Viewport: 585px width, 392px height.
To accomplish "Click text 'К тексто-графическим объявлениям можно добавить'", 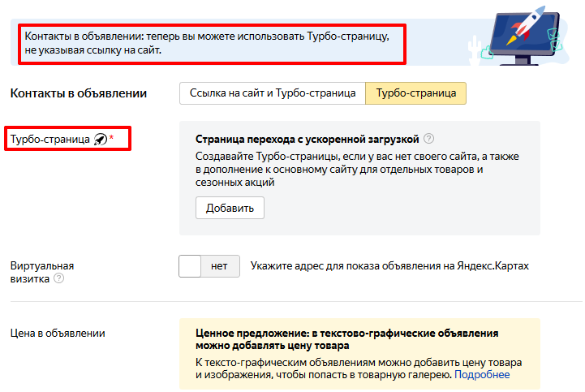I will tap(359, 368).
